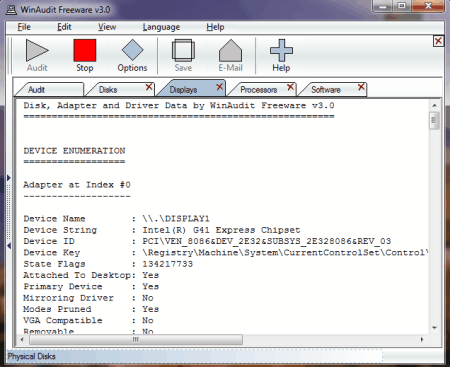Click the '\\.\DISPLAY1' device name value
Screen dimensions: 450x367
coord(176,219)
